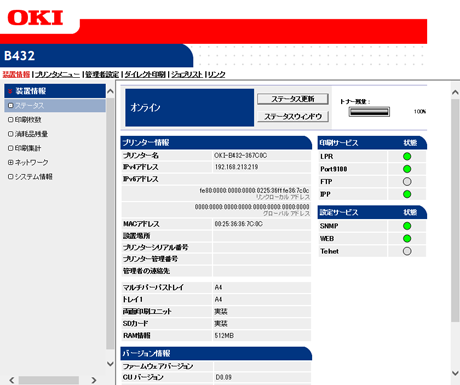Viewport: 460px width, 385px height.
Task: Click the WEB green status indicator
Action: point(407,239)
